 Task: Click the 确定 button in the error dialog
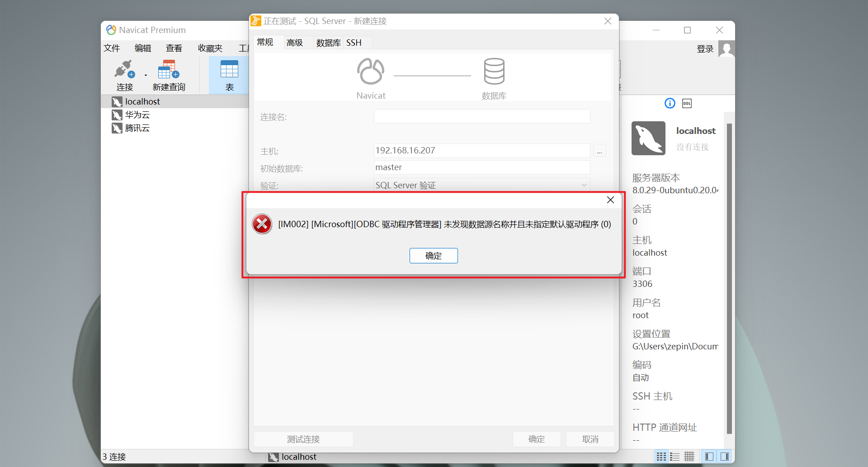[x=434, y=256]
